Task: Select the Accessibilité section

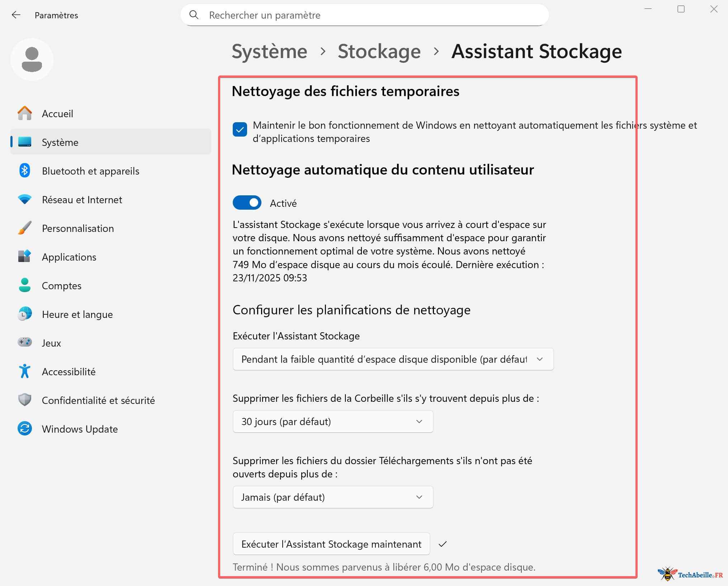Action: (x=68, y=372)
